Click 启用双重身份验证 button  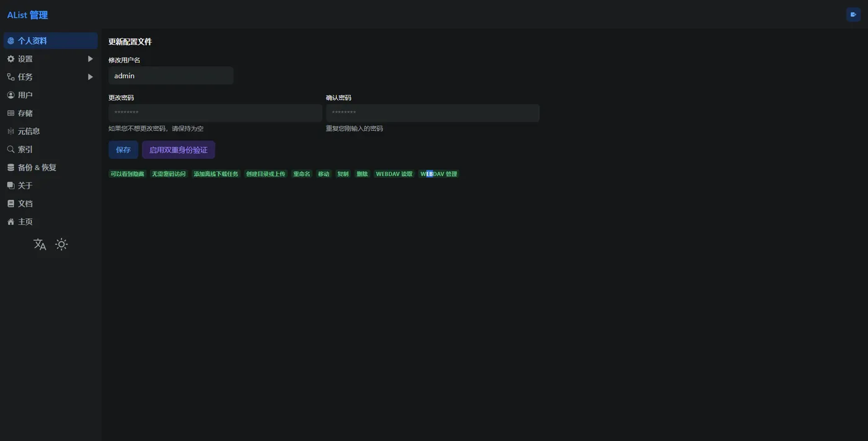179,149
